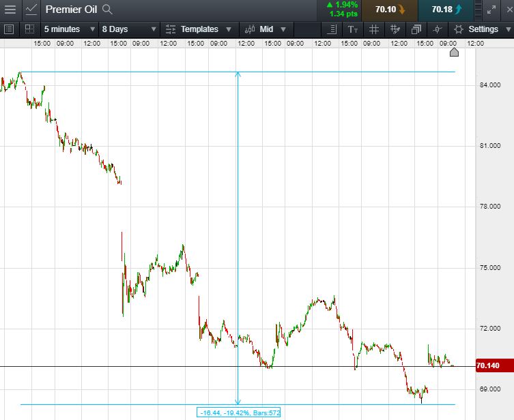Image resolution: width=514 pixels, height=420 pixels.
Task: Click the Premier Oil instrument name
Action: (x=71, y=10)
